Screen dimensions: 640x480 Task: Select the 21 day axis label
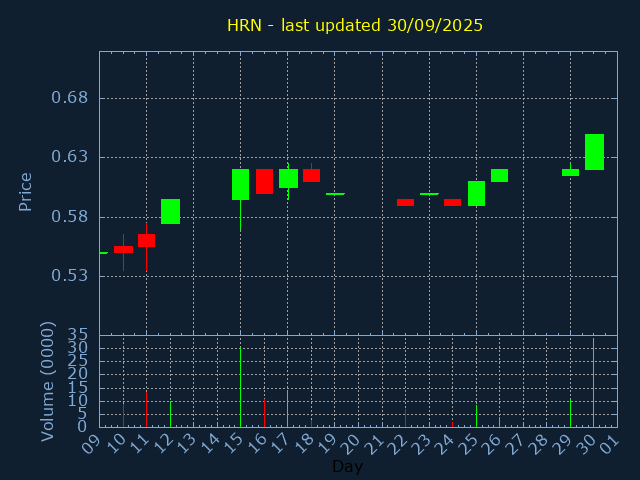click(373, 444)
